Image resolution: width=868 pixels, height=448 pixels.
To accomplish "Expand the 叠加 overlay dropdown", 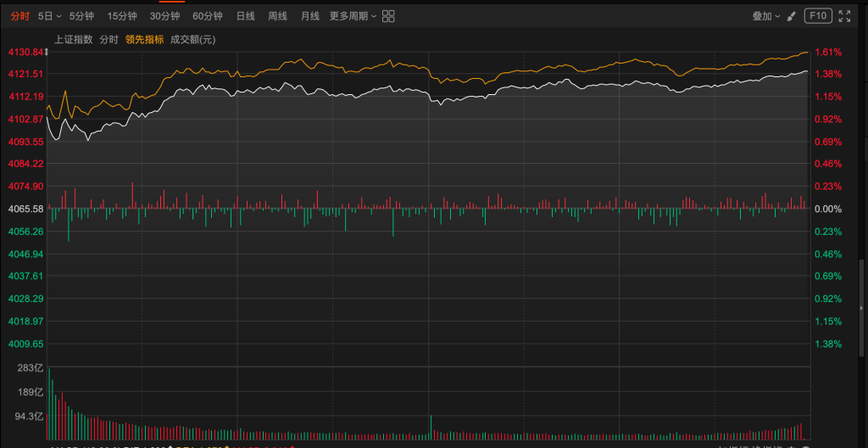I will point(766,16).
